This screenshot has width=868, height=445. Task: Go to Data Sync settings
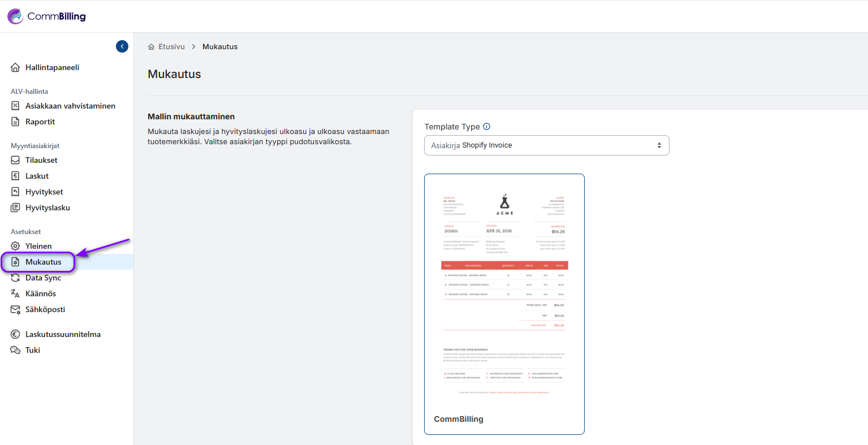(43, 278)
